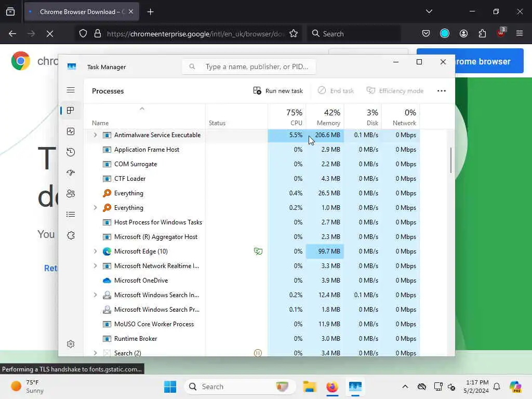Select the CTF Loader process
The height and width of the screenshot is (399, 532).
click(252, 179)
